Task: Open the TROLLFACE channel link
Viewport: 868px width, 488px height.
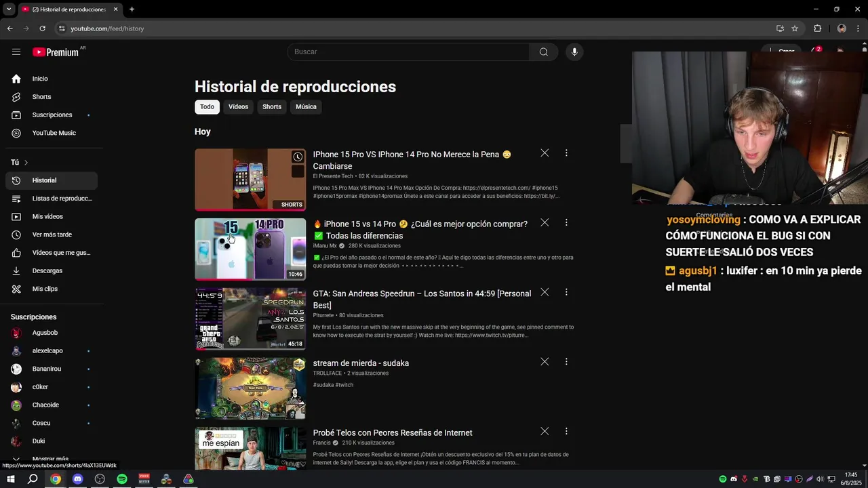Action: coord(328,373)
